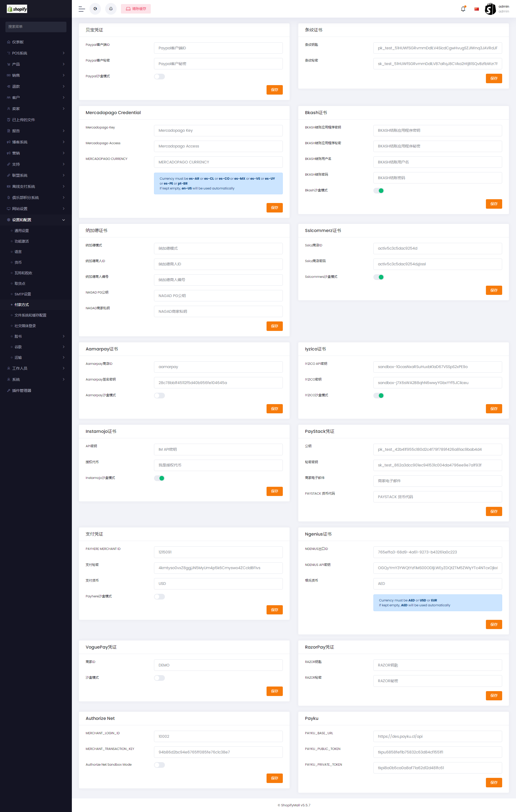Click the Shopify logo in the sidebar
516x812 pixels.
pyautogui.click(x=17, y=9)
